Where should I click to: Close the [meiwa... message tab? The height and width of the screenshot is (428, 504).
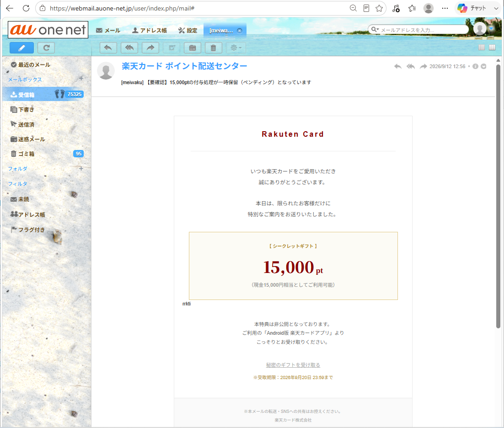point(240,31)
